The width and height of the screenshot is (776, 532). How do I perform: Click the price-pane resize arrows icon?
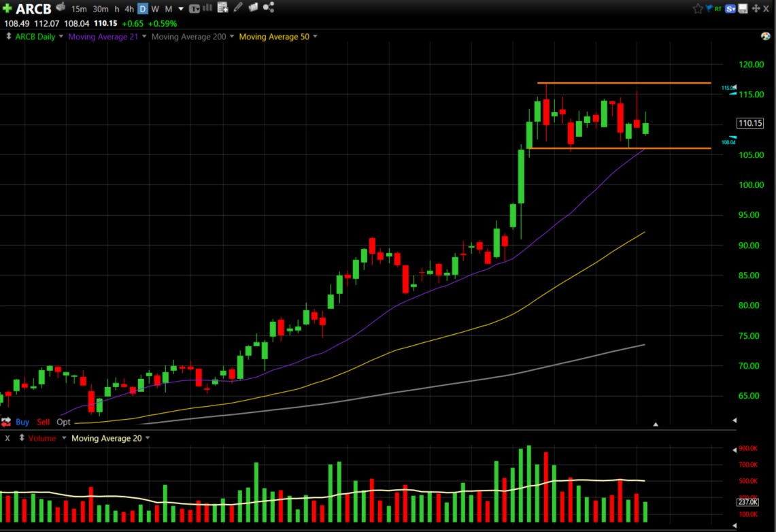(x=8, y=36)
